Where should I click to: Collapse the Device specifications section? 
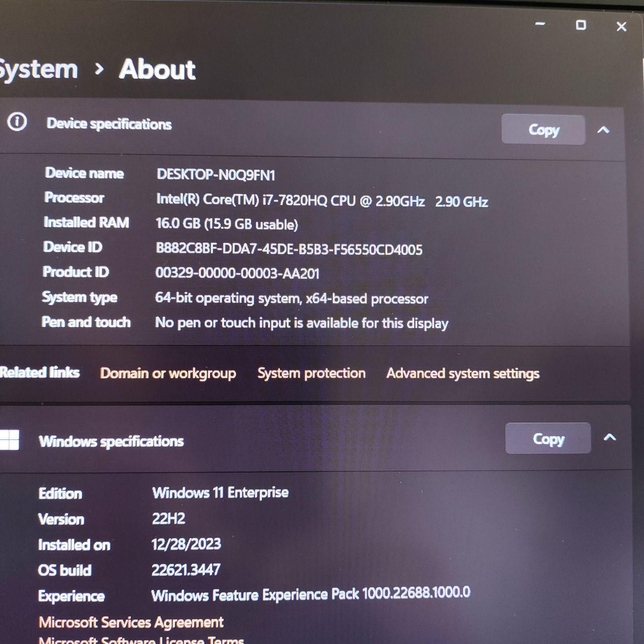[x=603, y=130]
